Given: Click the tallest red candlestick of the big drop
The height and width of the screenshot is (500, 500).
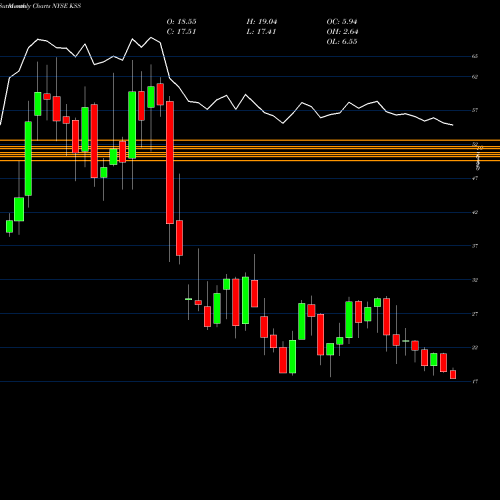Looking at the screenshot, I should (x=170, y=162).
